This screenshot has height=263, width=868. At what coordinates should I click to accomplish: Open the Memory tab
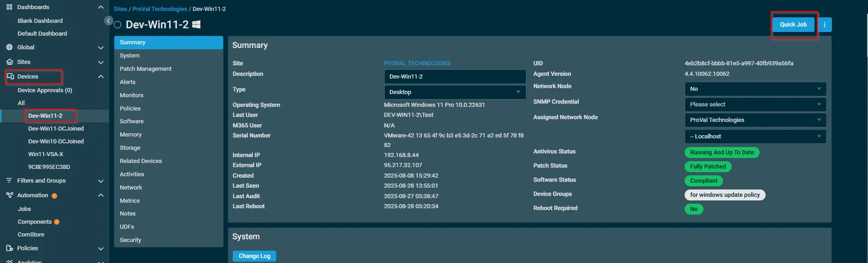169,135
